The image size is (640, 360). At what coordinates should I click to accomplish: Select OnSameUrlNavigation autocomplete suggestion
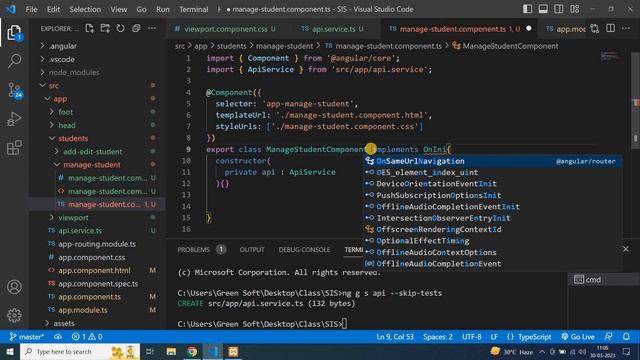point(493,161)
